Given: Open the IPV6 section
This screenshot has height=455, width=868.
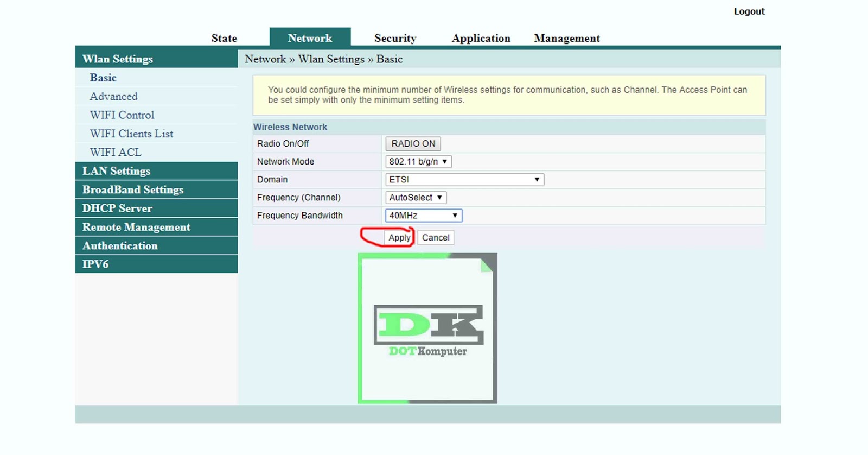Looking at the screenshot, I should coord(156,264).
